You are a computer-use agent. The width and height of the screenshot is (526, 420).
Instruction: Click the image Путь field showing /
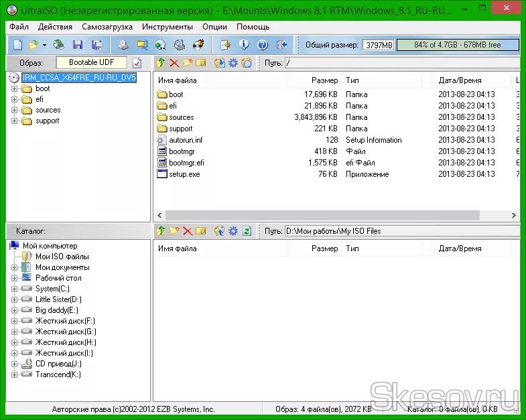point(403,63)
